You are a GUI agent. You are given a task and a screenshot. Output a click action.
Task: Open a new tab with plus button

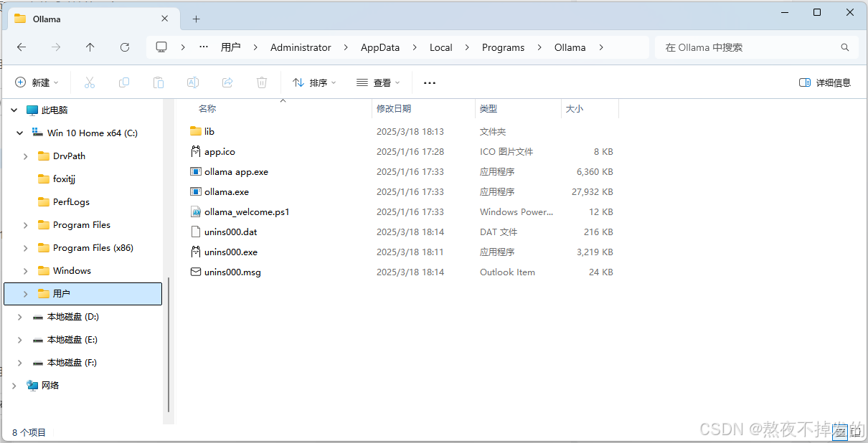pos(196,19)
